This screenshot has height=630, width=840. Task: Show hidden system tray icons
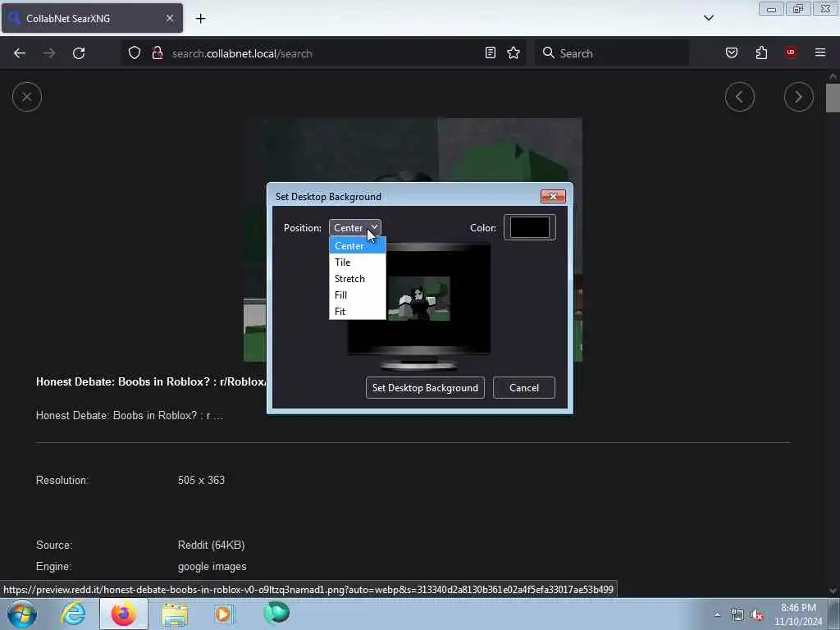coord(717,614)
